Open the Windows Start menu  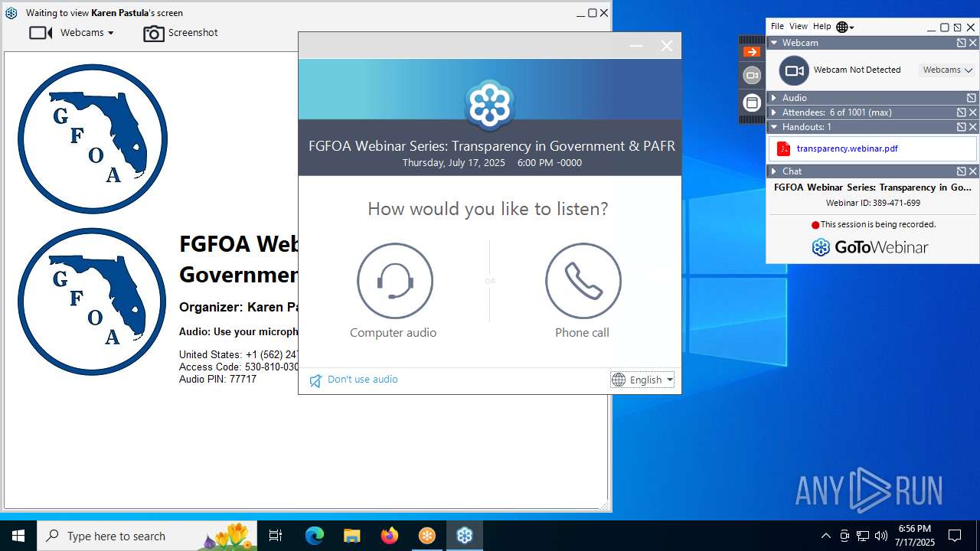pyautogui.click(x=18, y=536)
